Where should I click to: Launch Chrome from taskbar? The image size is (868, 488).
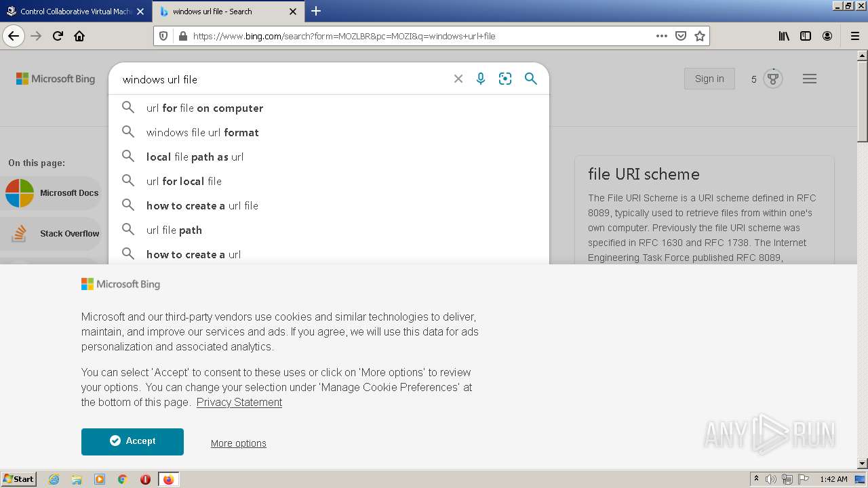pos(123,479)
